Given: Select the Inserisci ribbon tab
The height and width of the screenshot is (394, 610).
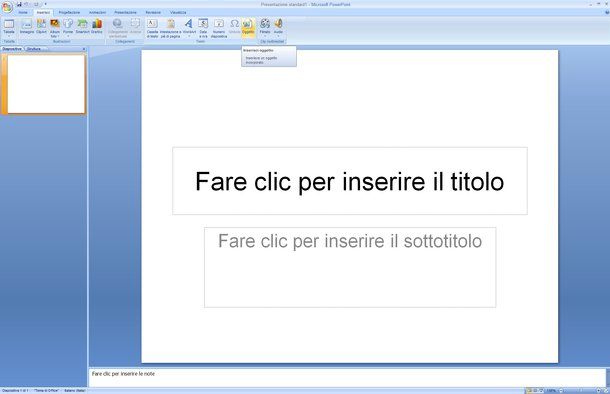Looking at the screenshot, I should [43, 12].
